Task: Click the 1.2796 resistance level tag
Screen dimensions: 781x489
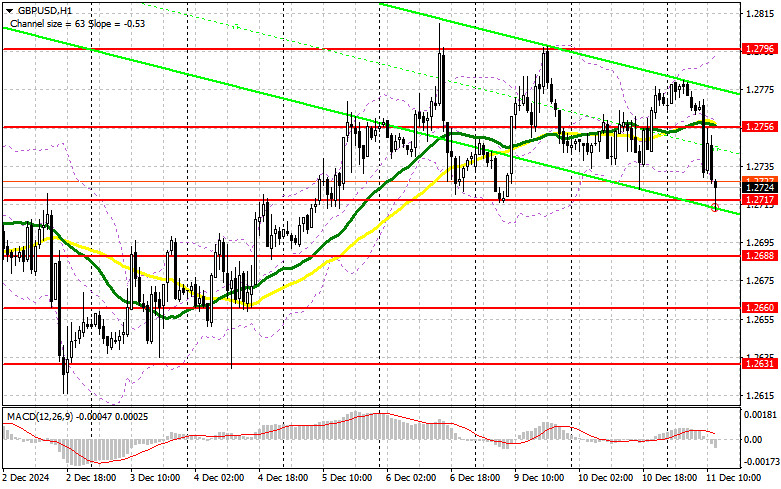Action: click(760, 49)
